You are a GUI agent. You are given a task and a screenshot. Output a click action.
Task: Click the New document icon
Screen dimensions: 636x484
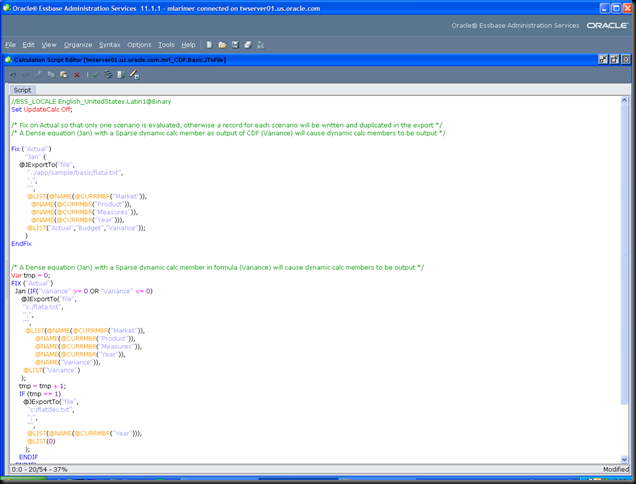point(209,45)
